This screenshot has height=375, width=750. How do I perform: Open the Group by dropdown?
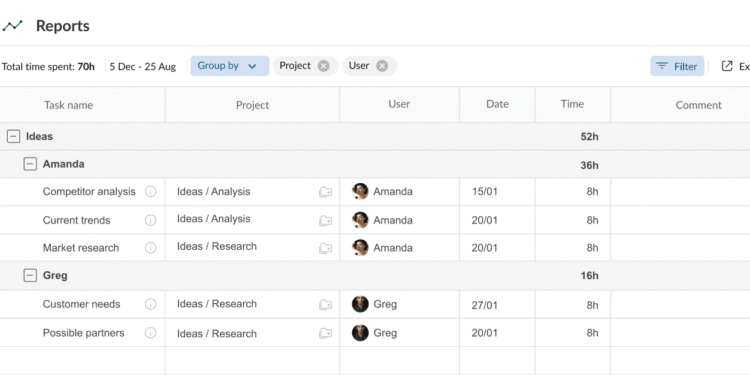point(230,66)
